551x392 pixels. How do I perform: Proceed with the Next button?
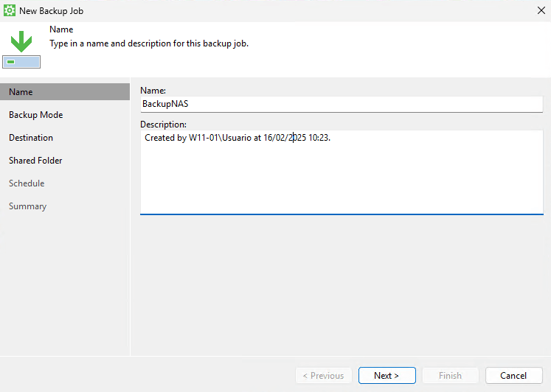387,376
